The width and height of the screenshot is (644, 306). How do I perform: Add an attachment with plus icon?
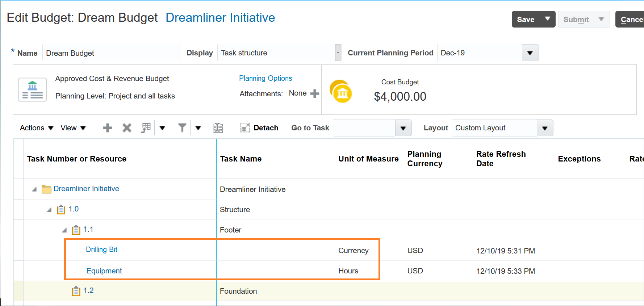click(315, 93)
